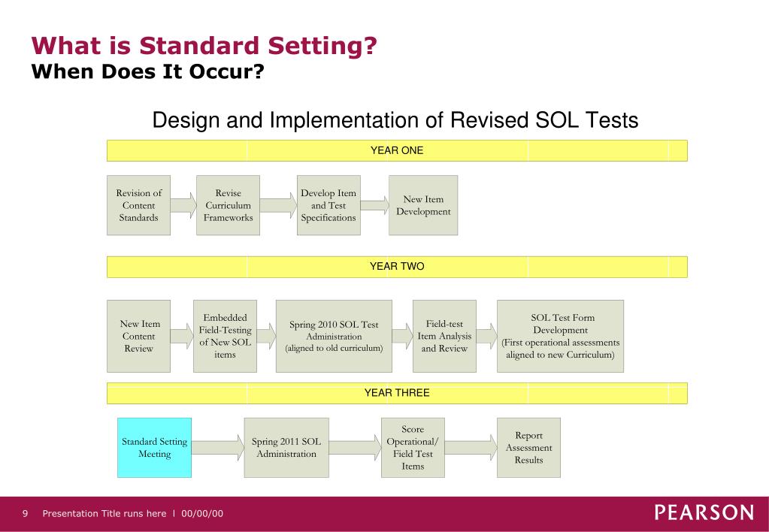The image size is (769, 532).
Task: Select 'Spring 2010 SOL Test Administration' box
Action: (334, 337)
